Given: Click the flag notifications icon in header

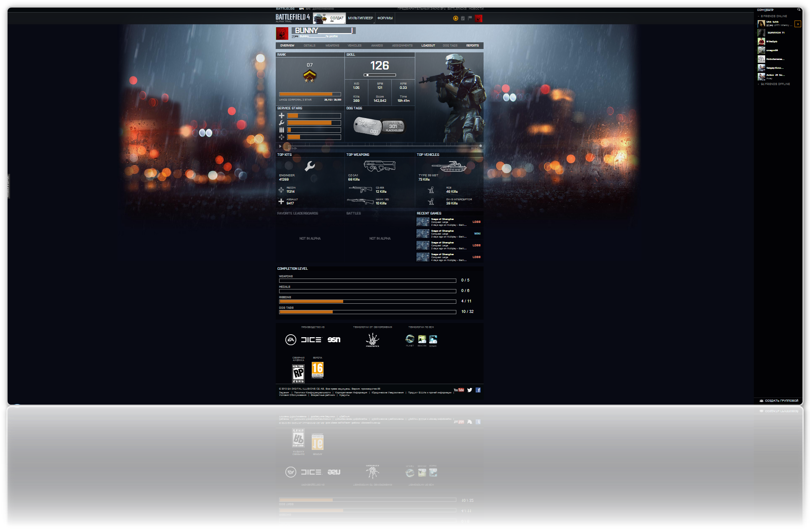Looking at the screenshot, I should coord(470,18).
